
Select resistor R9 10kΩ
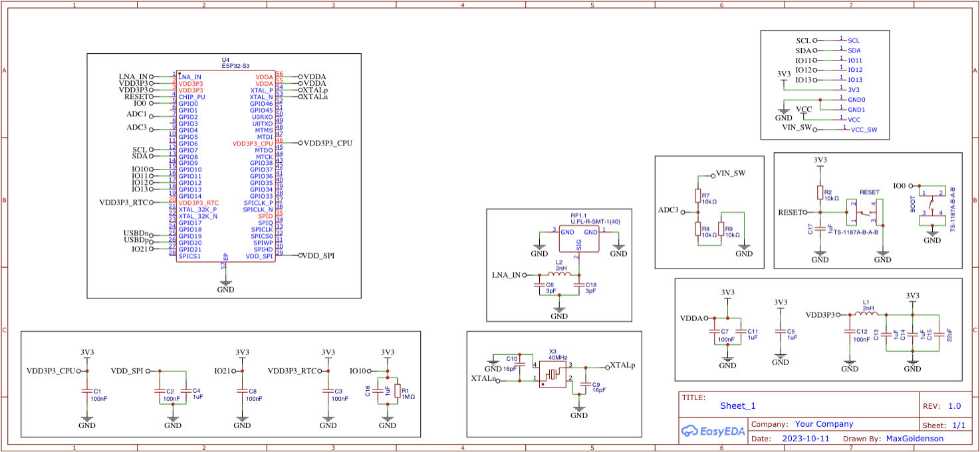click(721, 229)
